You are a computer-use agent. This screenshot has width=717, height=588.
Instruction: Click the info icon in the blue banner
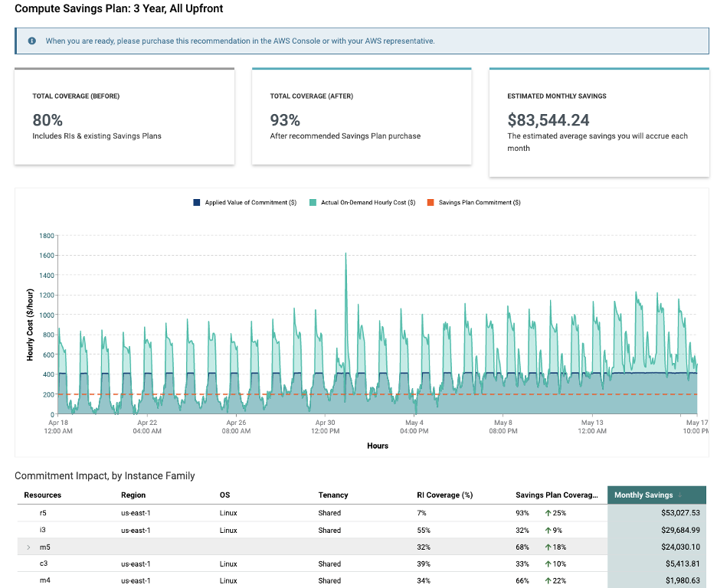[x=32, y=41]
